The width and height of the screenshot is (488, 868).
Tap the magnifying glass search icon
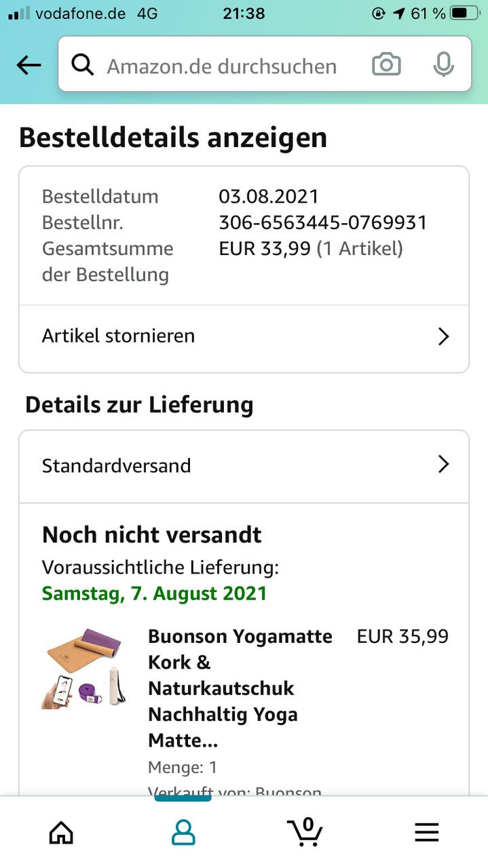pyautogui.click(x=83, y=65)
